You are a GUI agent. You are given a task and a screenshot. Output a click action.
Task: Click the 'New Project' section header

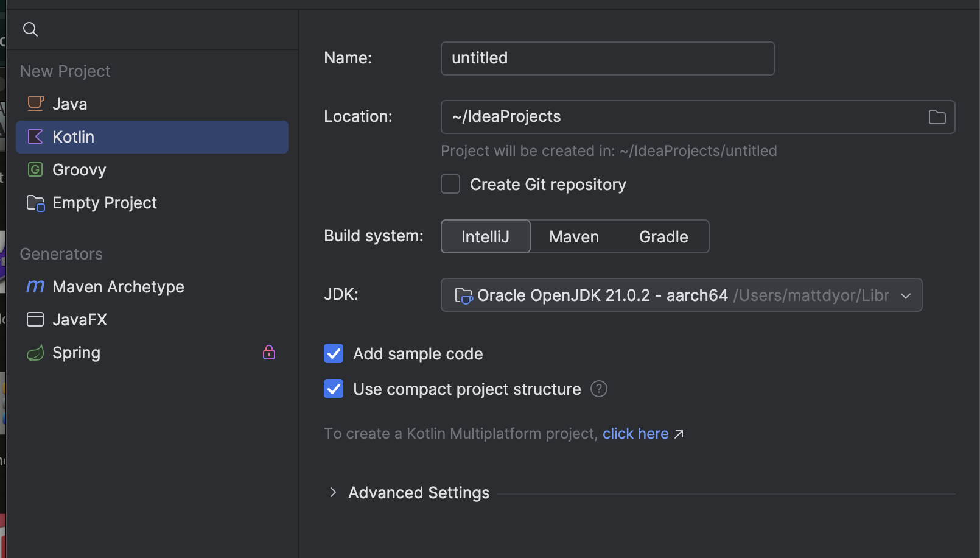65,71
